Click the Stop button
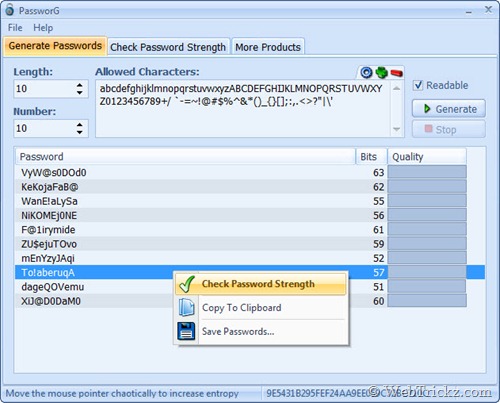Viewport: 500px width, 403px height. (x=449, y=129)
